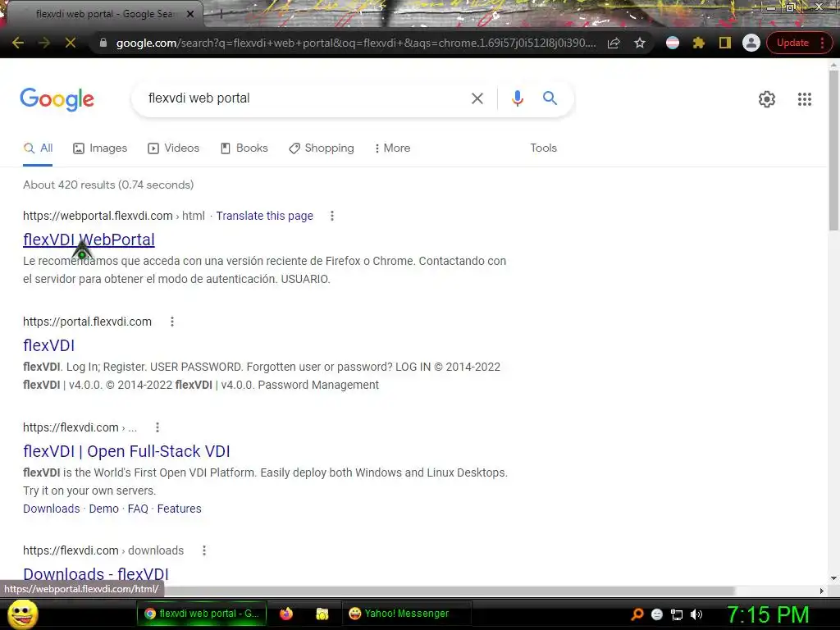The image size is (840, 630).
Task: Click the Google logo
Action: (x=57, y=99)
